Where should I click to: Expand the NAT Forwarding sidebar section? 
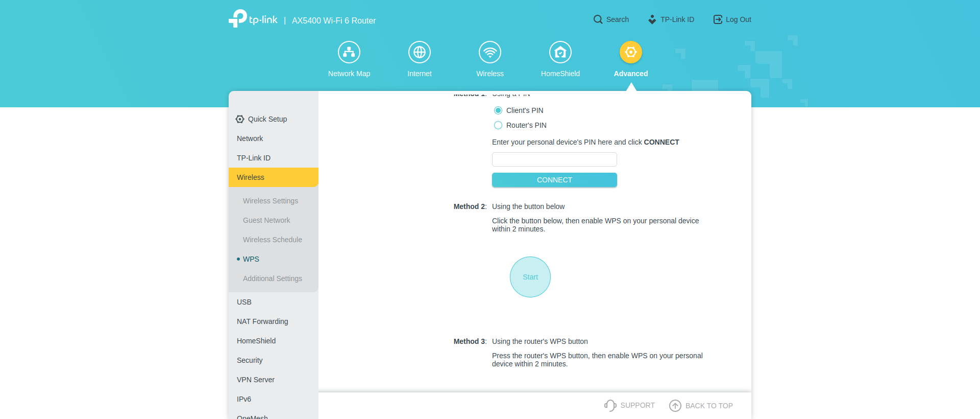click(x=262, y=321)
